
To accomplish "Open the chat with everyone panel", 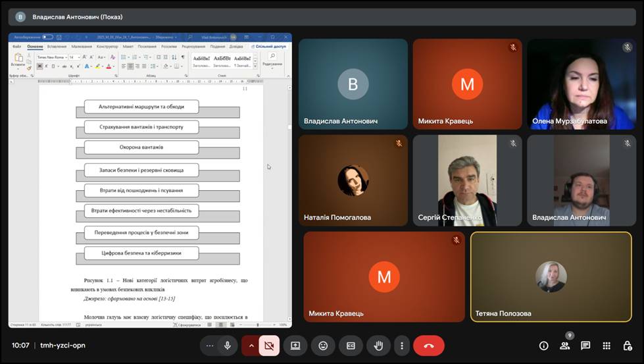I will [x=585, y=346].
